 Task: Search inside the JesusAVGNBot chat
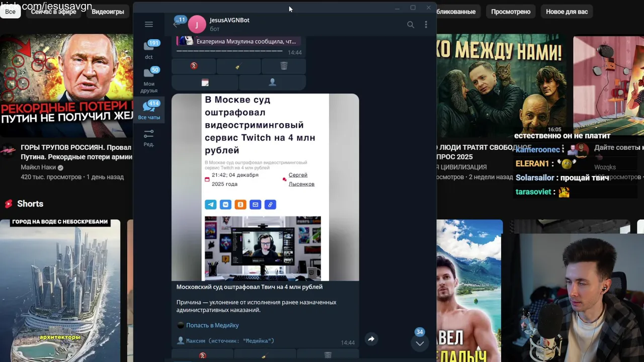tap(411, 24)
